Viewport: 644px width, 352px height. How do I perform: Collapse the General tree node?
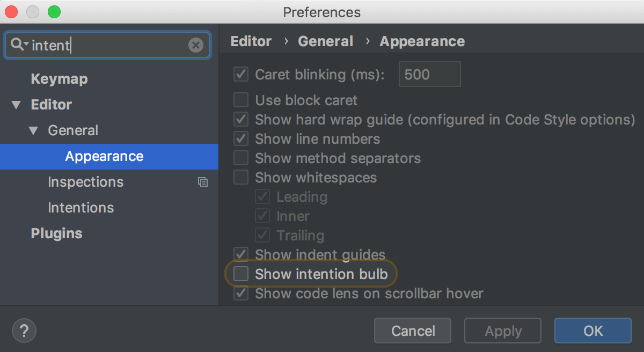[x=34, y=130]
